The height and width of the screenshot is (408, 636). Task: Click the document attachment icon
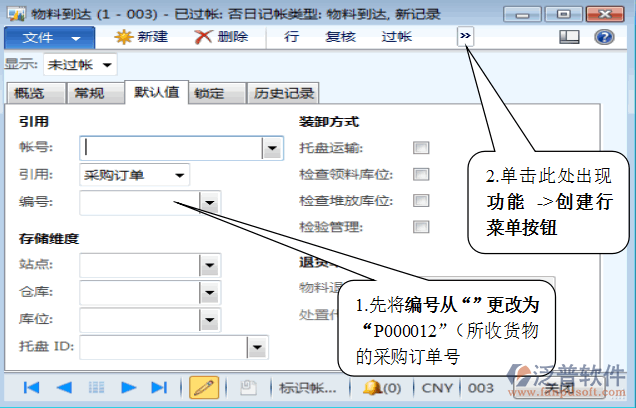248,388
